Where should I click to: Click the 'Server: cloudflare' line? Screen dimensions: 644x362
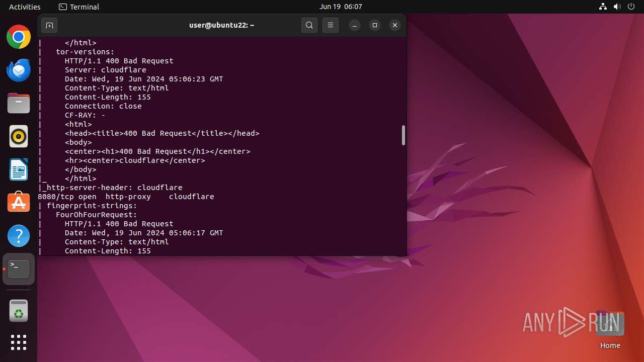106,70
